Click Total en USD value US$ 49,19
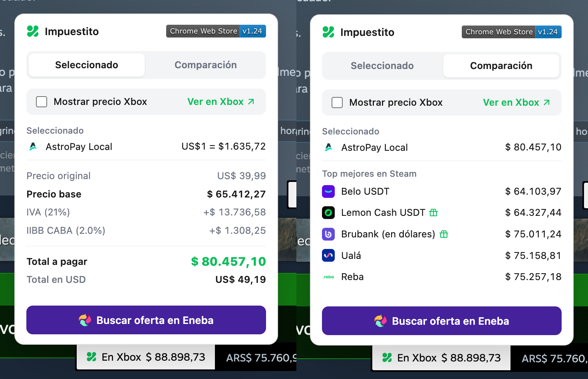 (241, 280)
